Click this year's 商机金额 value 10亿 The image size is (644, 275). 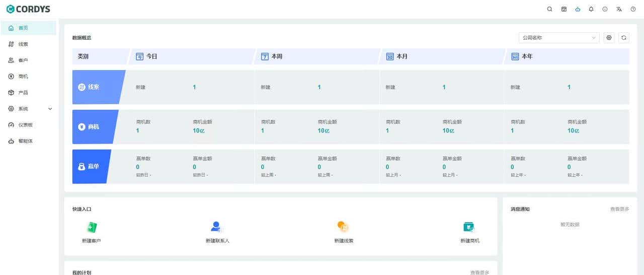(574, 130)
